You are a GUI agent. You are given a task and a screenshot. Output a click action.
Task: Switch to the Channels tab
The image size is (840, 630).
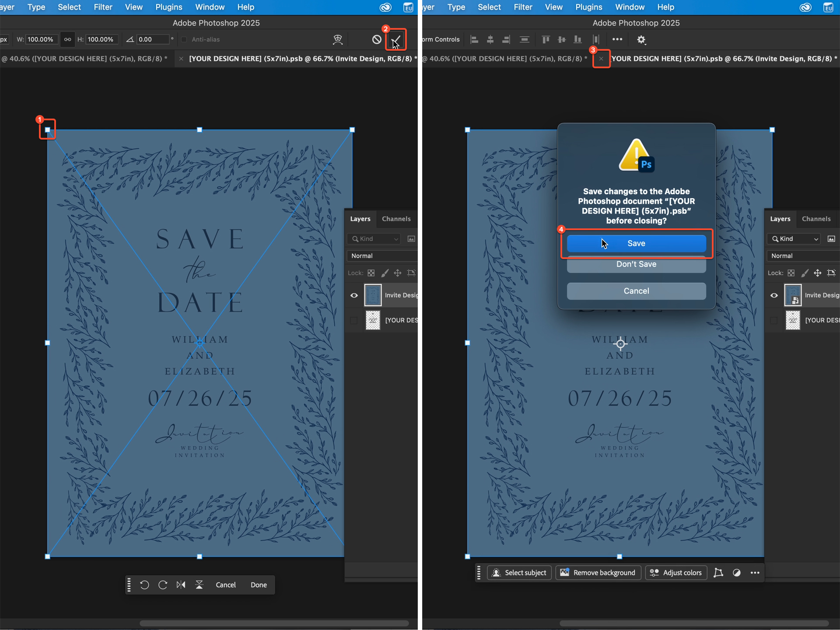point(396,219)
